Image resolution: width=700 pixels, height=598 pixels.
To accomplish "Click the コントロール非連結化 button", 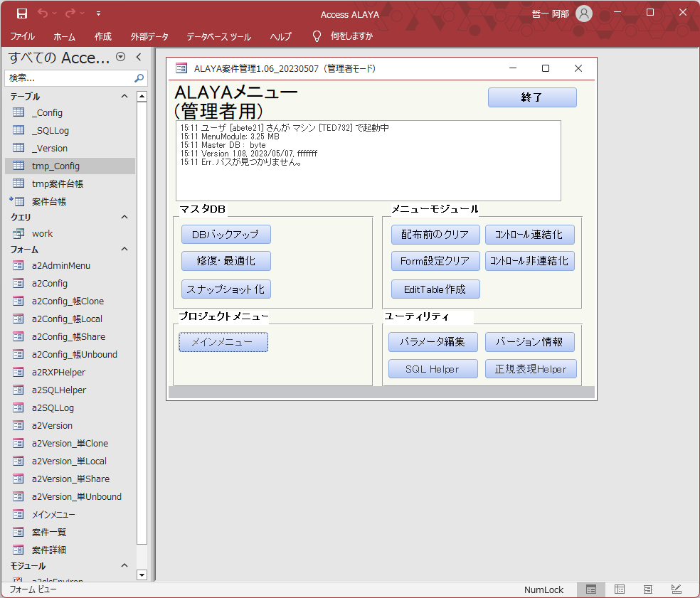I will [530, 261].
